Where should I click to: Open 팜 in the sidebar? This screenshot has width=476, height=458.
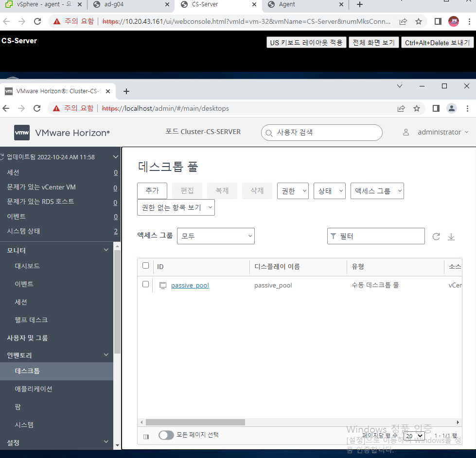(18, 407)
